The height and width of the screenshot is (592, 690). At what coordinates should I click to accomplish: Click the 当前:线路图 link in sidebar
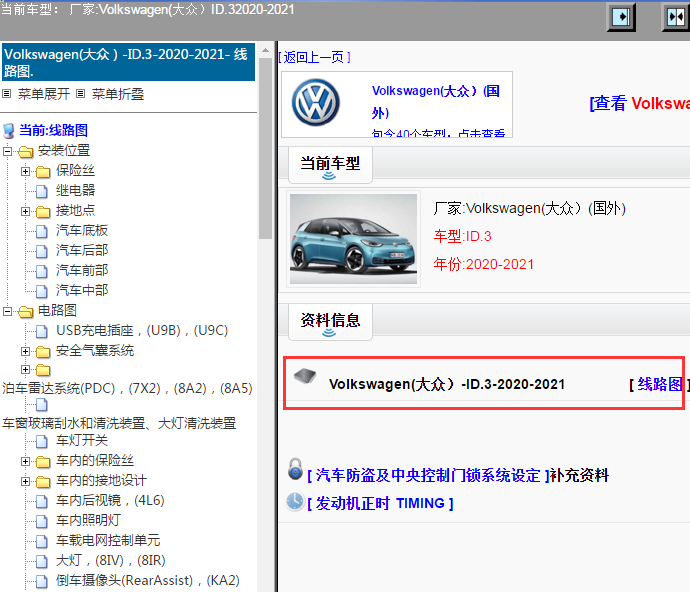[53, 130]
